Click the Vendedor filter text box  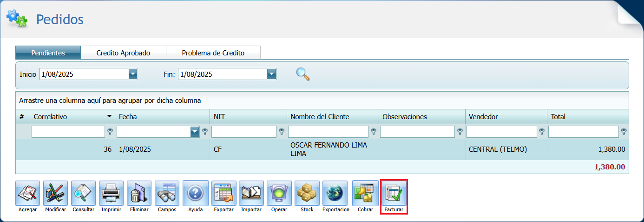[502, 132]
